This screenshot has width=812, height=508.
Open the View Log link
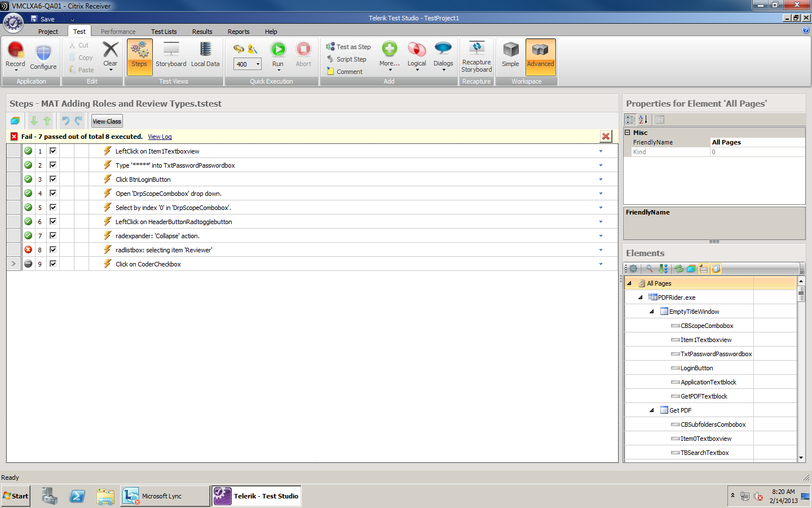[x=160, y=137]
